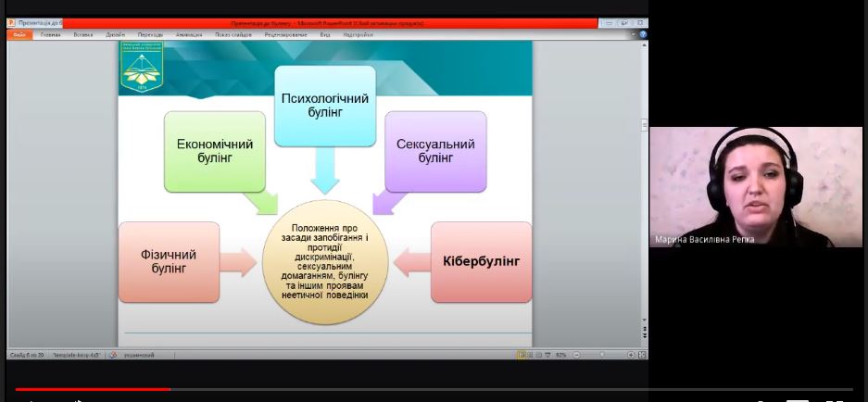Image resolution: width=868 pixels, height=402 pixels.
Task: Click the PowerPoint window title text
Action: [x=328, y=23]
